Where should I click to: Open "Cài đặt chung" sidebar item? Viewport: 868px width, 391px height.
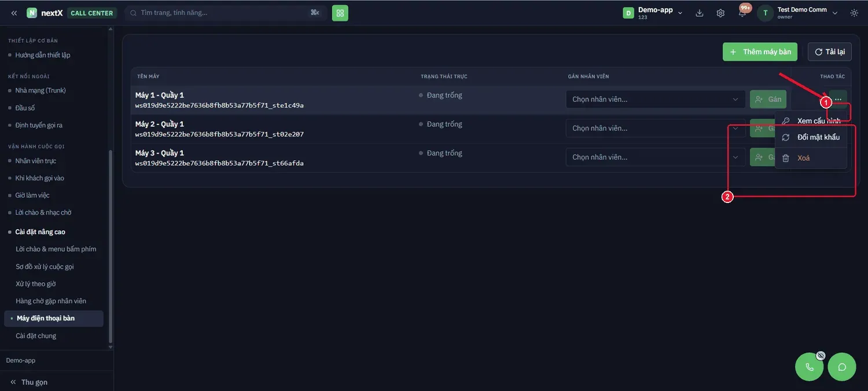click(36, 336)
